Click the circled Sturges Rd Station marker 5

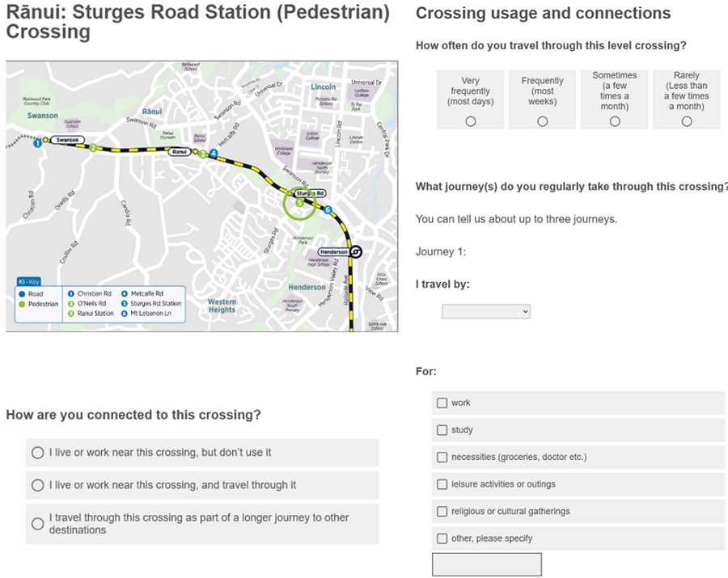coord(299,203)
